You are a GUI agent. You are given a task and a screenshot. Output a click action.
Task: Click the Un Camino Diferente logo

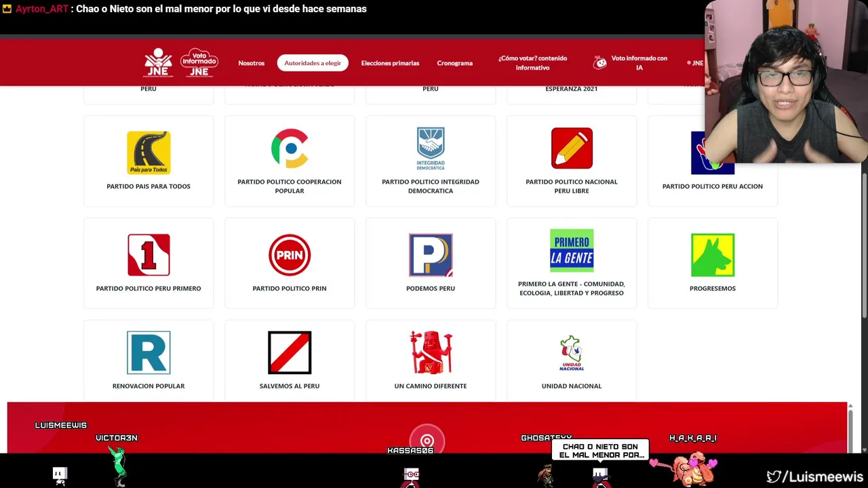point(431,352)
